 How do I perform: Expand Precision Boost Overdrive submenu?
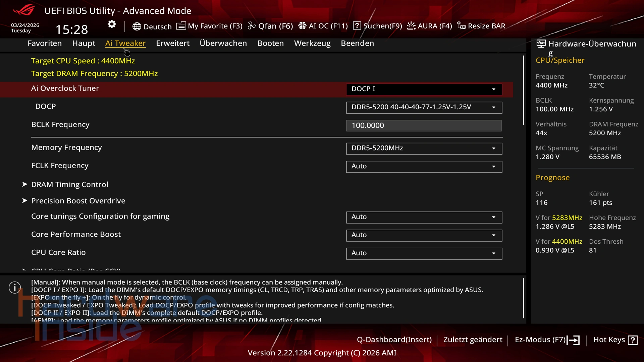pyautogui.click(x=78, y=201)
